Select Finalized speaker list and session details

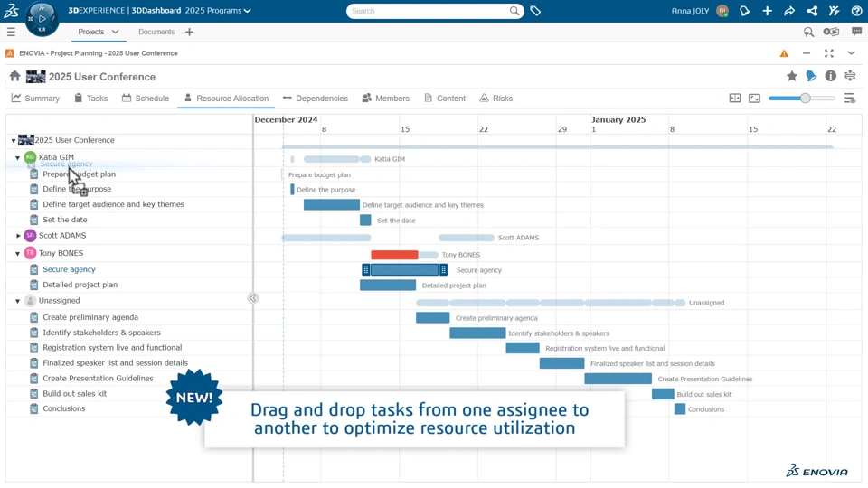tap(115, 363)
